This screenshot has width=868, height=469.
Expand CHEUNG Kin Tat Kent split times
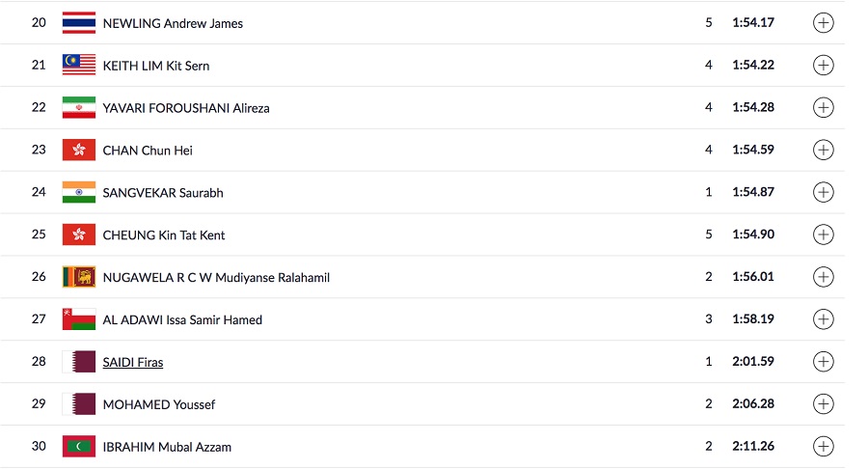pos(824,234)
